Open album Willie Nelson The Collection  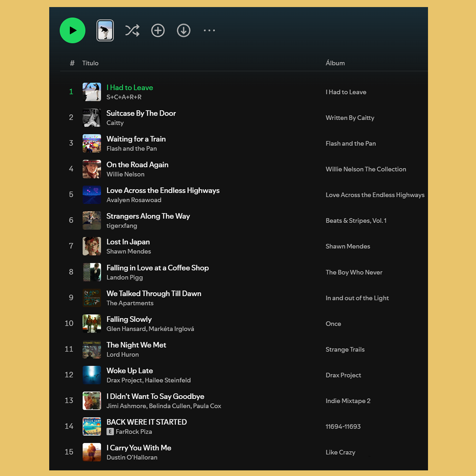pyautogui.click(x=366, y=169)
